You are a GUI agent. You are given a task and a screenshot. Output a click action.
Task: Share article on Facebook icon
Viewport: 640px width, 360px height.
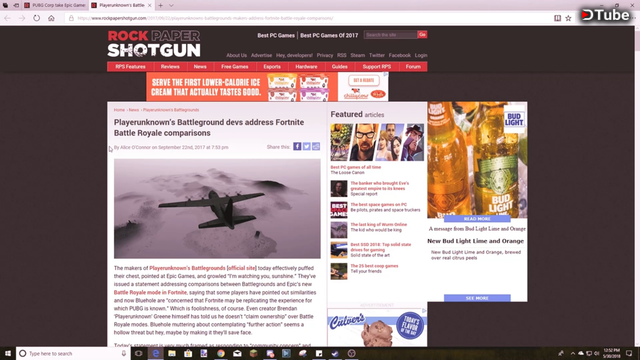(297, 147)
